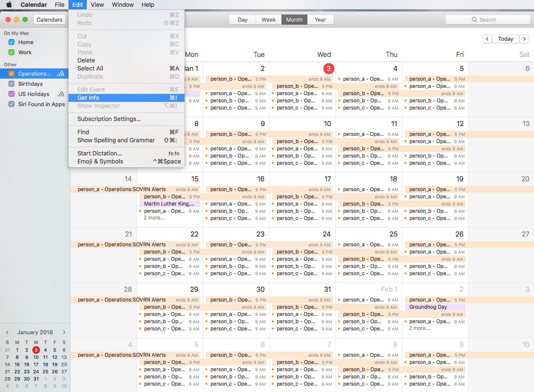Click the broadcast icon beside US Holidays
The image size is (534, 392).
click(x=61, y=94)
